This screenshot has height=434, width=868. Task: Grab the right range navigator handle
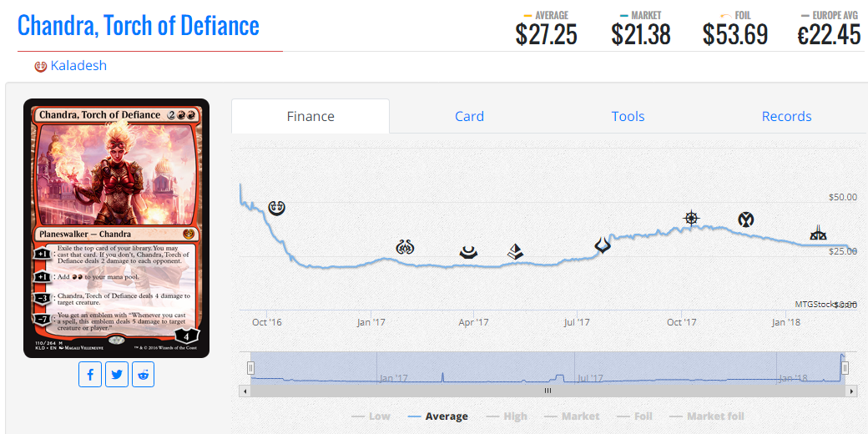[x=845, y=367]
